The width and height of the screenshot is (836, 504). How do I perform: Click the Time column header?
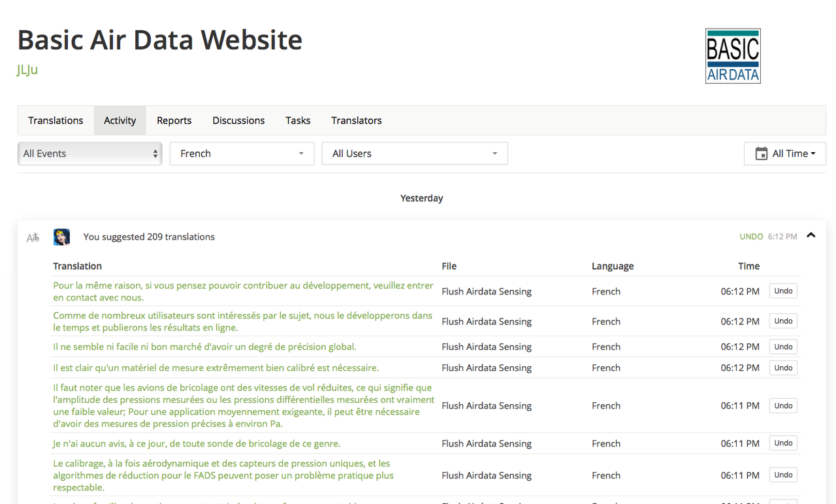[x=748, y=266]
